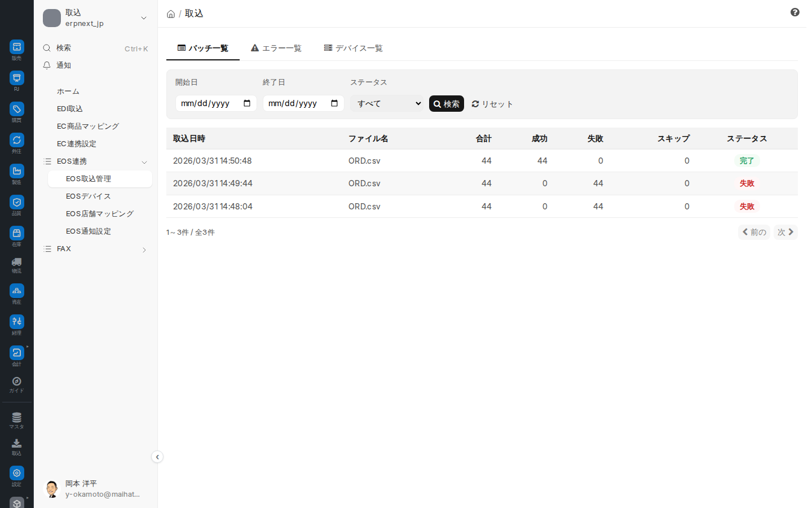
Task: Click the スキップ column header
Action: click(x=673, y=139)
